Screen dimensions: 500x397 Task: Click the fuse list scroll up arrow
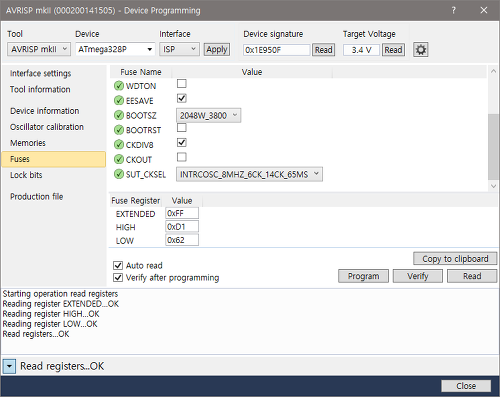[x=493, y=71]
